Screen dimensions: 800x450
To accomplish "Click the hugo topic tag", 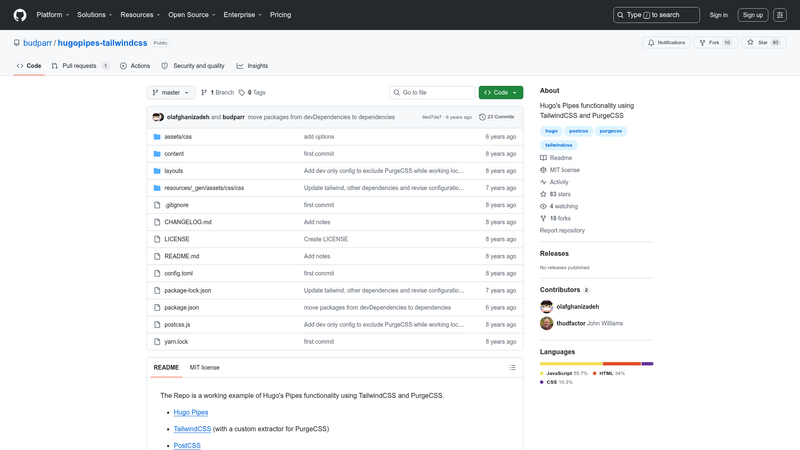I will tap(551, 131).
